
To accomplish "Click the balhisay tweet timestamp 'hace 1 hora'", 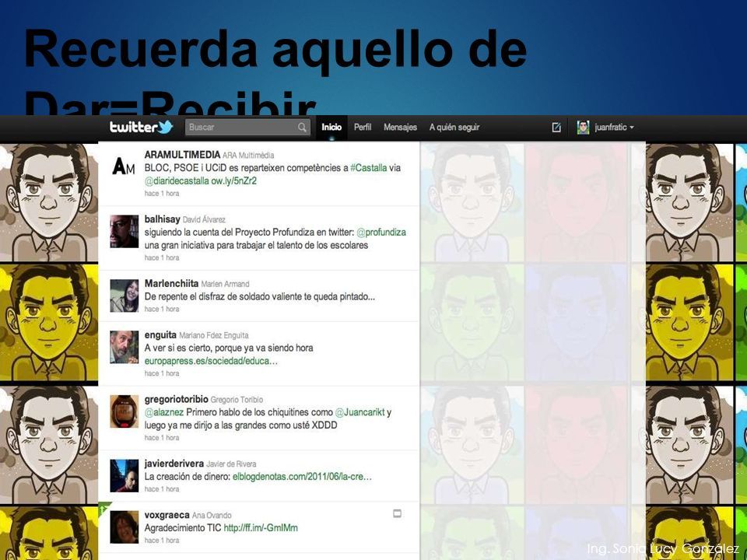I will point(162,257).
